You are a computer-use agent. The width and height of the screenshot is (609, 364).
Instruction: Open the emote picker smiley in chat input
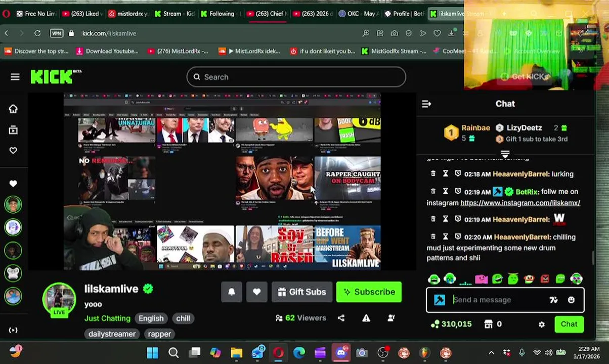(571, 300)
